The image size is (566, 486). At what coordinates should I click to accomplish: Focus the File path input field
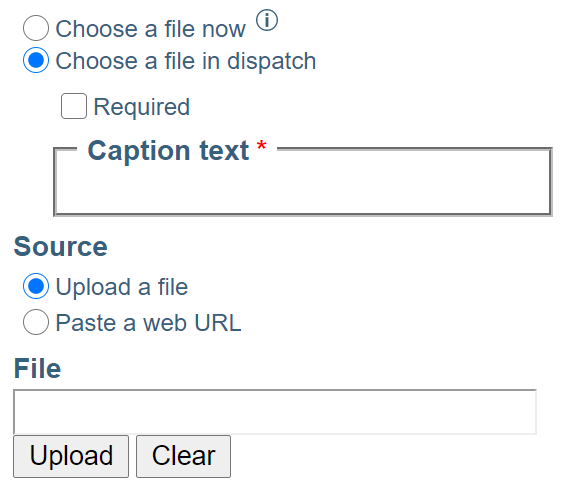tap(275, 412)
